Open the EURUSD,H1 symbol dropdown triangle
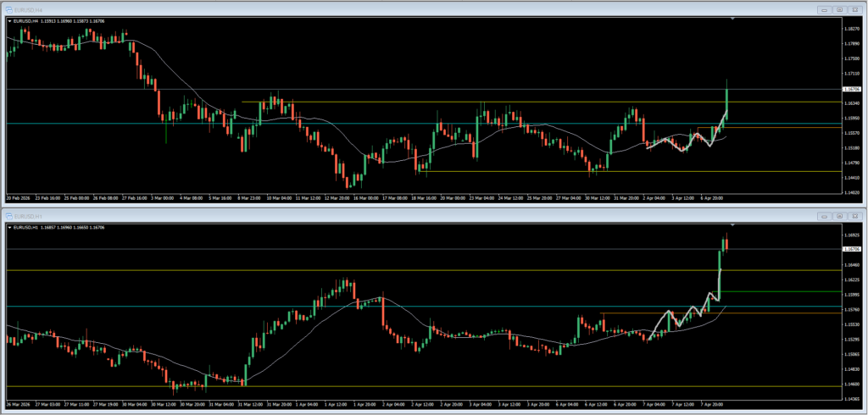This screenshot has width=868, height=415. tap(9, 228)
